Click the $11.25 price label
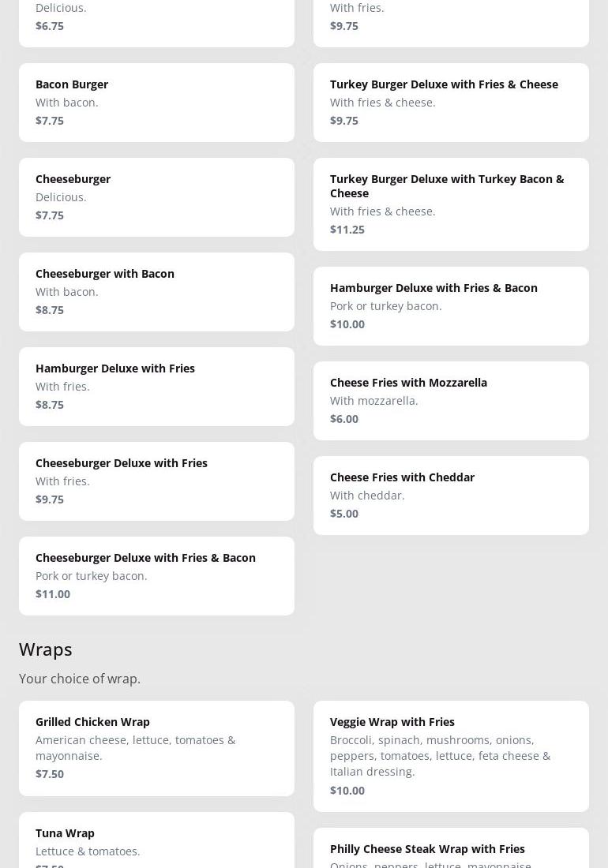The height and width of the screenshot is (868, 608). click(347, 230)
